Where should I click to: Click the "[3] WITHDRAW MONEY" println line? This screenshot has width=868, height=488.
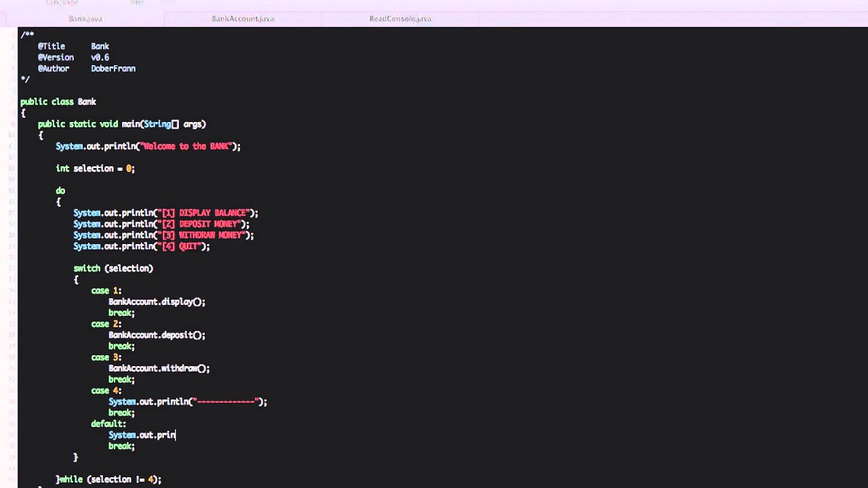[x=163, y=235]
